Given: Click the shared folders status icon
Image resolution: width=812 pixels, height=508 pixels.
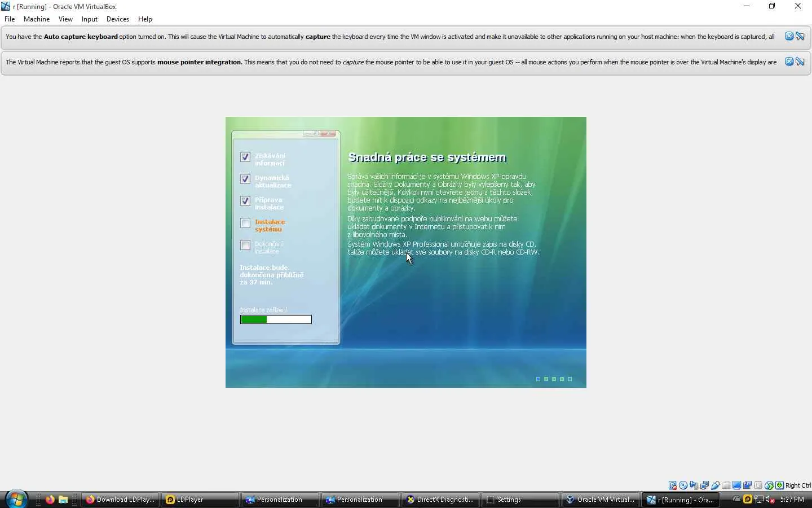Looking at the screenshot, I should coord(726,485).
